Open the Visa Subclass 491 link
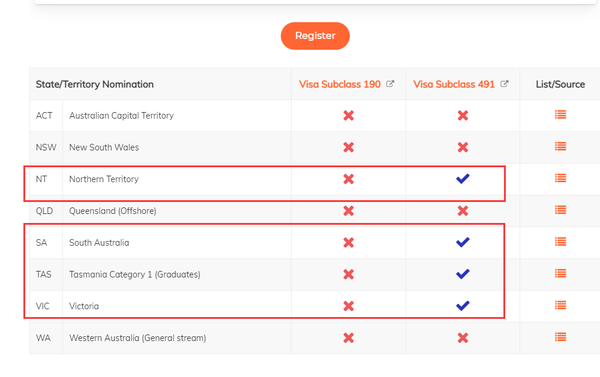Screen dimensions: 600x377 coord(454,84)
